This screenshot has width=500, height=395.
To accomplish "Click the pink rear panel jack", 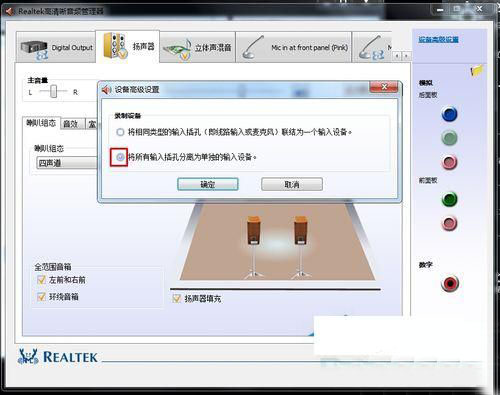I will pyautogui.click(x=449, y=162).
